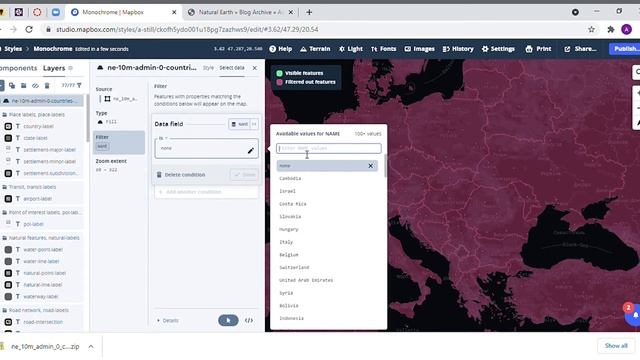640x360 pixels.
Task: Select the Layers tab
Action: click(54, 68)
